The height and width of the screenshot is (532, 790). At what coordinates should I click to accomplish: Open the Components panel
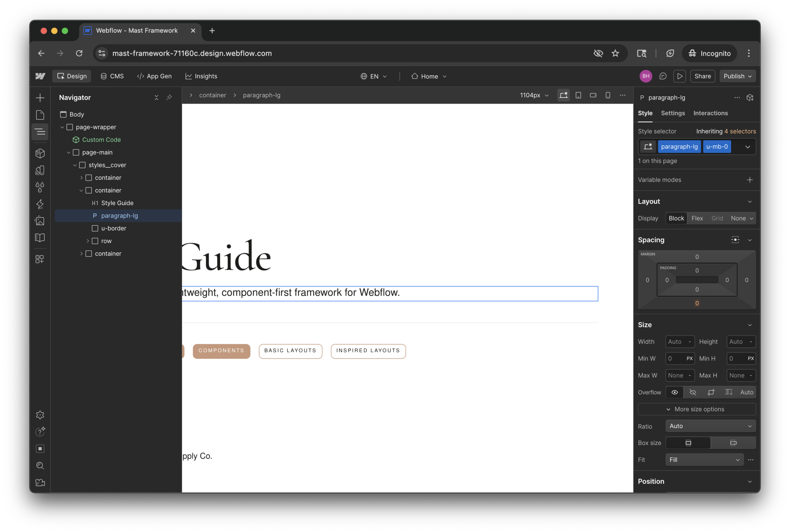[x=40, y=153]
